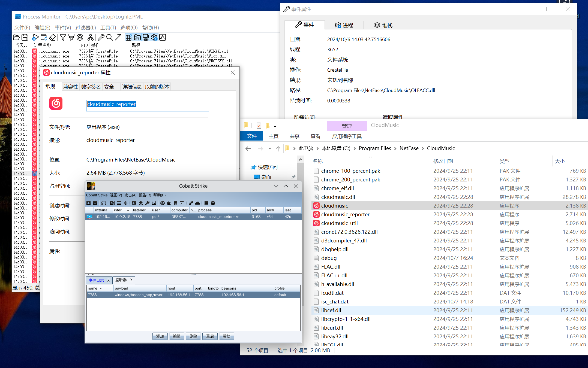The width and height of the screenshot is (588, 368).
Task: Click the navigation pane scrollbar up arrow
Action: pos(301,160)
